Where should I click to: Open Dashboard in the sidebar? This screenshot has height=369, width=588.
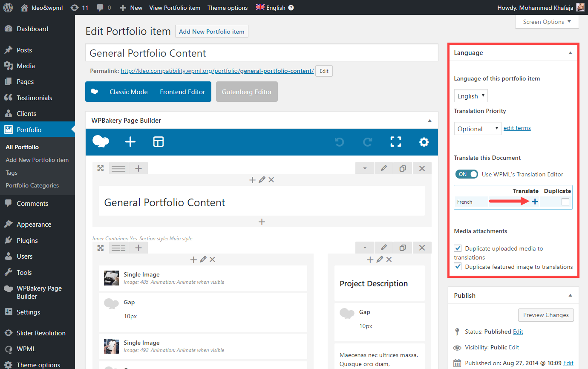pyautogui.click(x=32, y=29)
